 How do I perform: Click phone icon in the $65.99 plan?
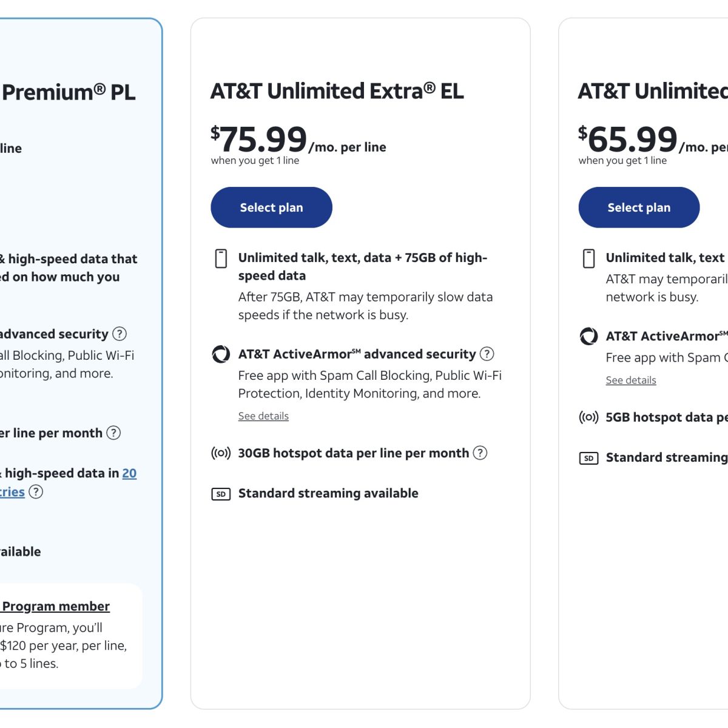pyautogui.click(x=588, y=258)
